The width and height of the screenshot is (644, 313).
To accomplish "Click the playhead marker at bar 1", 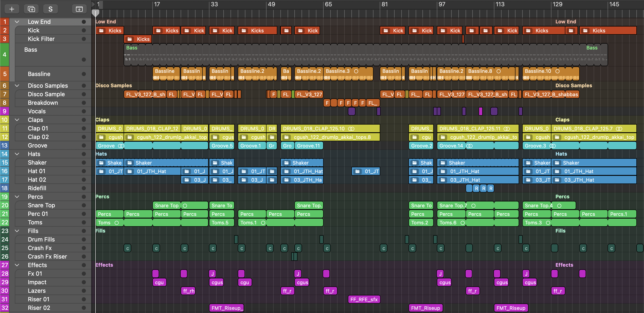I will point(95,13).
